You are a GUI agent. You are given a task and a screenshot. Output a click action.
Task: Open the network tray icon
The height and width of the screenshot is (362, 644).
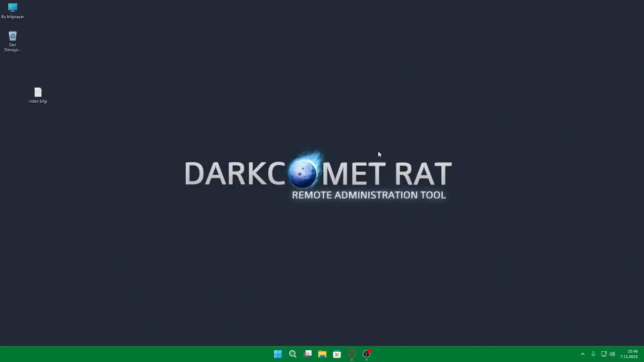point(604,354)
